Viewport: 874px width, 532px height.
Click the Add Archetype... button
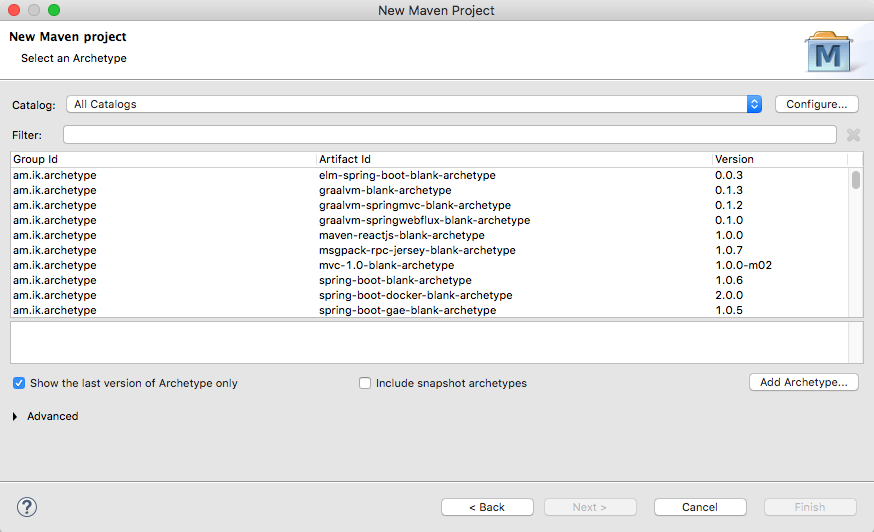[804, 382]
